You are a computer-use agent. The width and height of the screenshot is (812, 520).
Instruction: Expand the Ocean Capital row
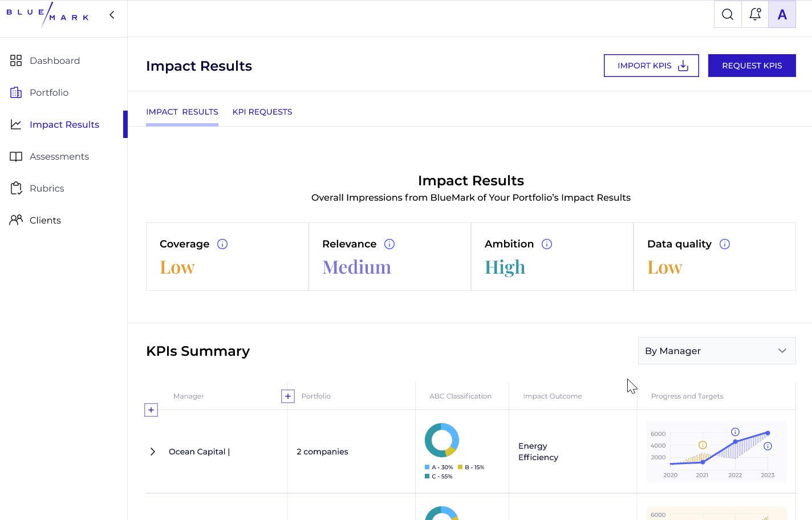[152, 452]
